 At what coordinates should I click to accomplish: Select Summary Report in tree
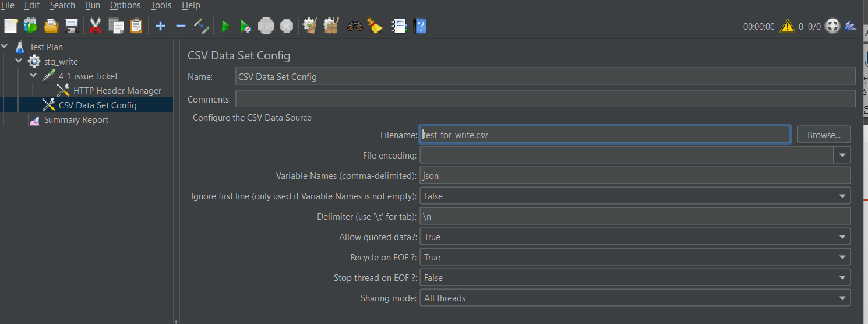[x=76, y=120]
